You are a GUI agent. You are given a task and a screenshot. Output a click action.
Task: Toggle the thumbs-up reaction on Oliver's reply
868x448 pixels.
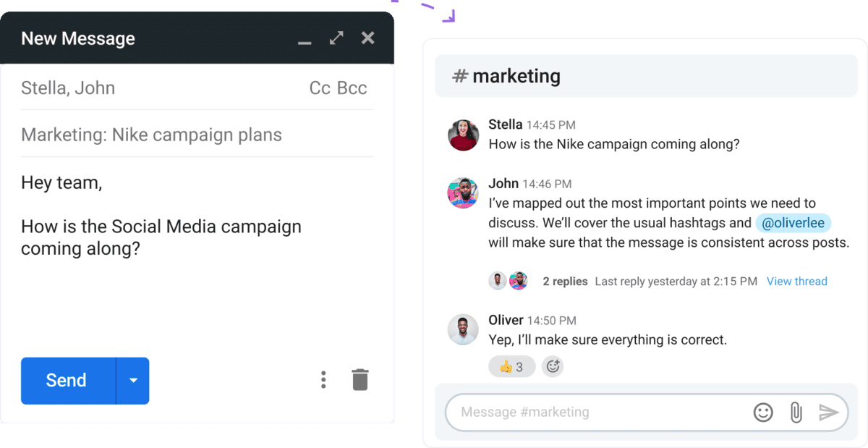(x=511, y=366)
